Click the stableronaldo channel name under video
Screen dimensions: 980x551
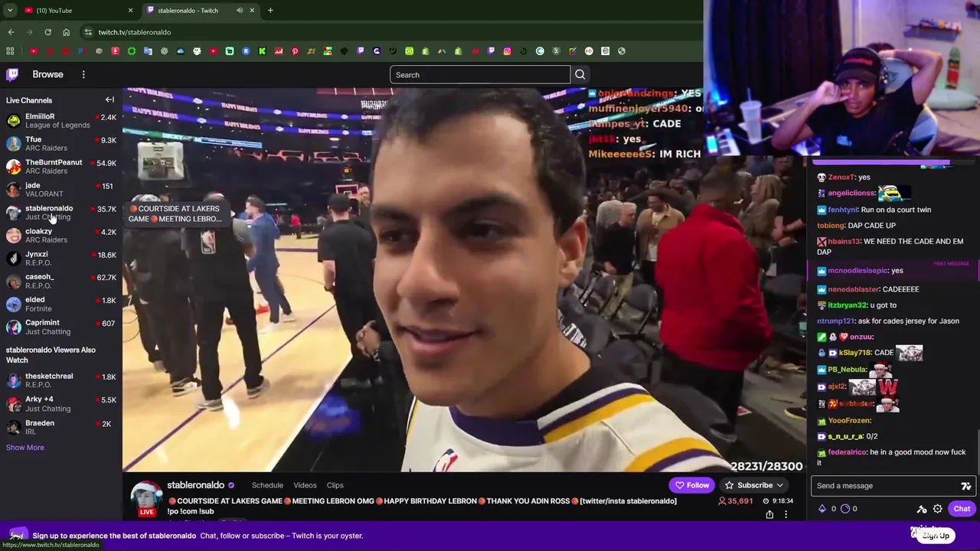click(x=195, y=485)
